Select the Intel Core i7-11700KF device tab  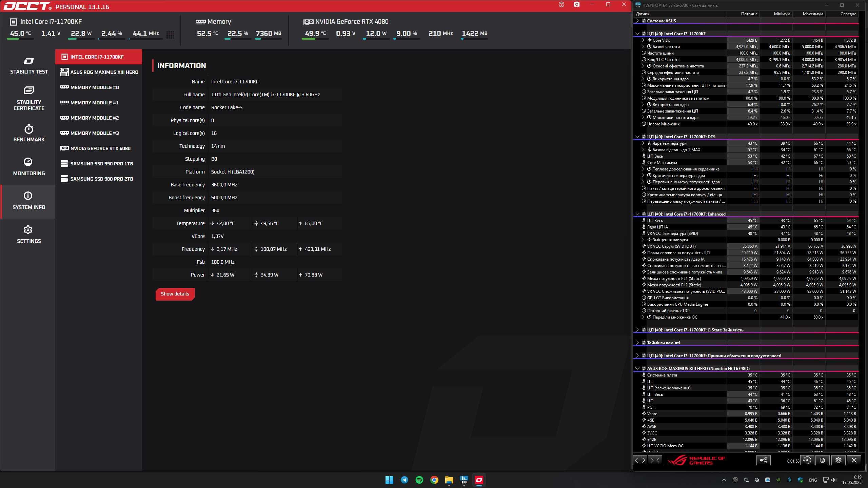99,57
